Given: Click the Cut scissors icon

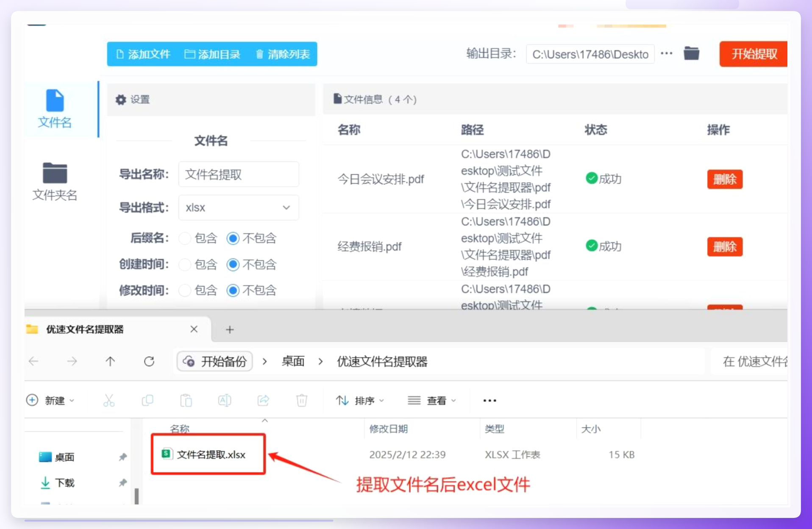Looking at the screenshot, I should pos(109,400).
